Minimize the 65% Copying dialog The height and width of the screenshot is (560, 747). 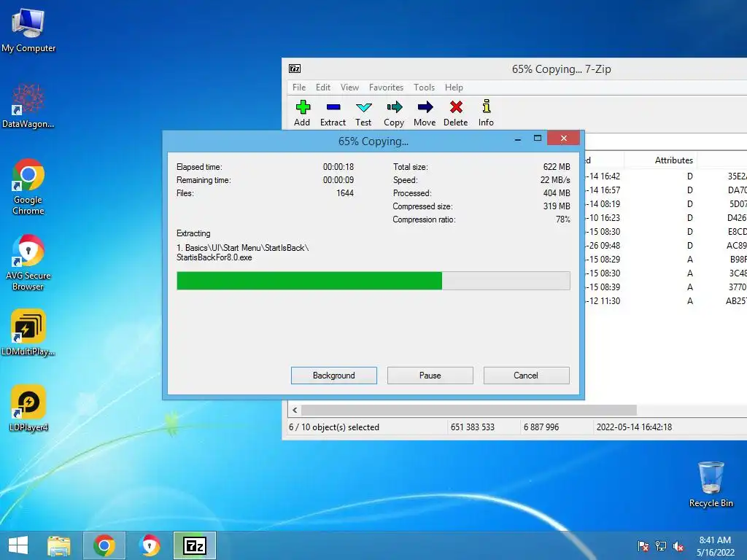click(x=518, y=139)
